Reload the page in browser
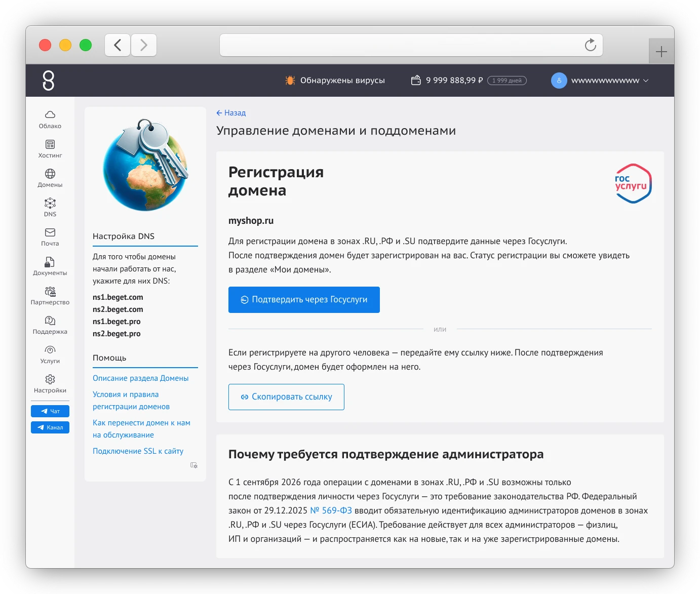This screenshot has width=700, height=594. pos(590,45)
